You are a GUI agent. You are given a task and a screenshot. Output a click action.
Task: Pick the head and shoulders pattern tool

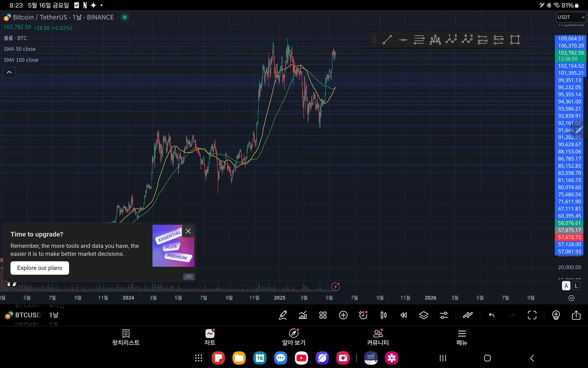pos(435,40)
